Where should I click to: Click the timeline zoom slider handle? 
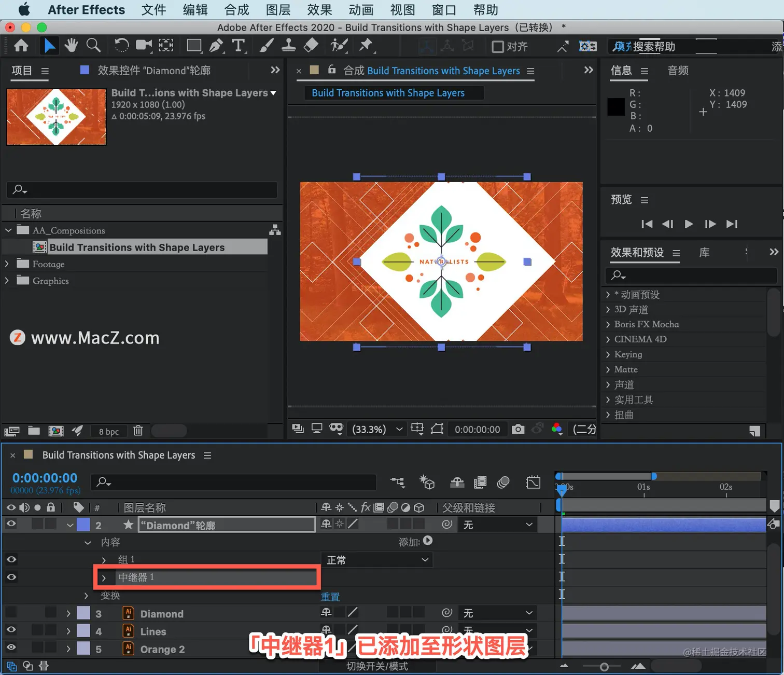pyautogui.click(x=604, y=667)
